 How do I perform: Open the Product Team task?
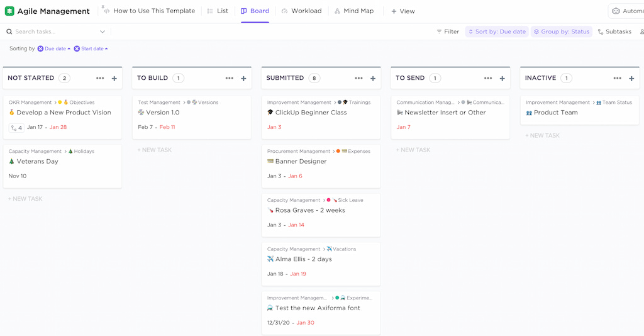pos(556,113)
